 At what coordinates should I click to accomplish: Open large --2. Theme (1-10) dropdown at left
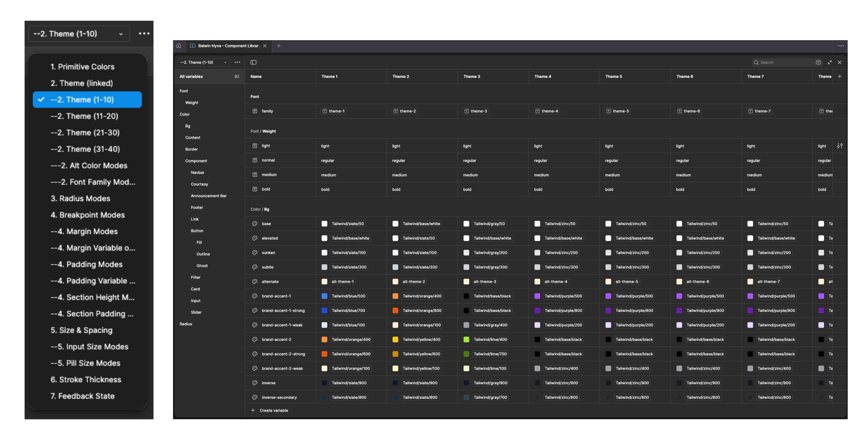79,34
